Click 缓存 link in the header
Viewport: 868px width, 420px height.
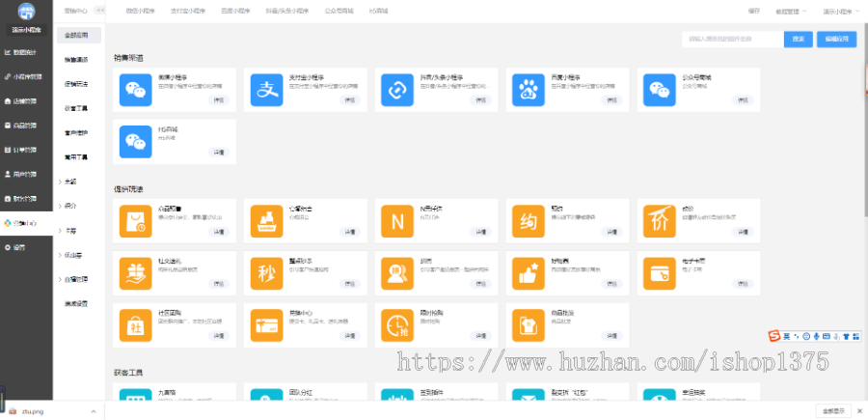pyautogui.click(x=754, y=11)
